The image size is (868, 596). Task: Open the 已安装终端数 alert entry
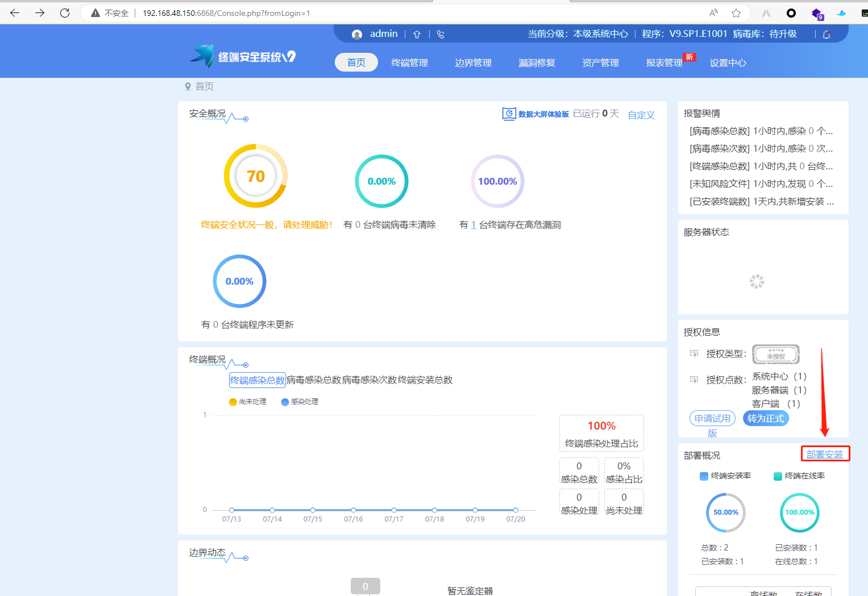[x=761, y=202]
